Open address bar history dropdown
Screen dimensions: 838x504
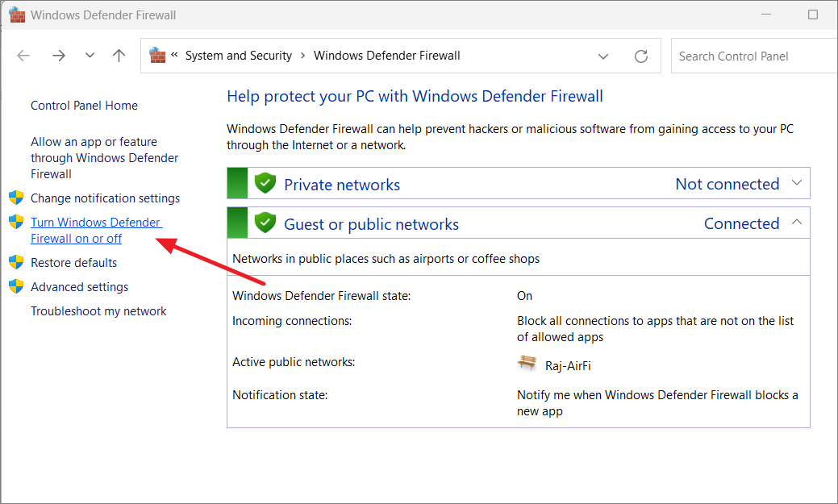(603, 56)
